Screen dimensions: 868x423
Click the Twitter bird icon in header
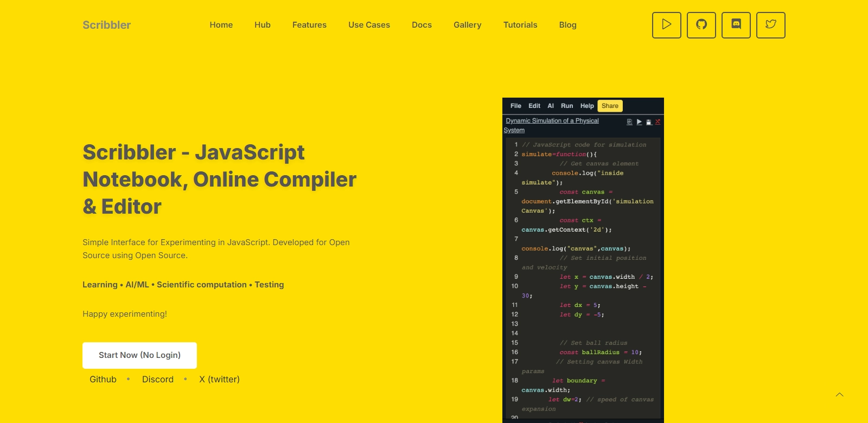point(770,25)
